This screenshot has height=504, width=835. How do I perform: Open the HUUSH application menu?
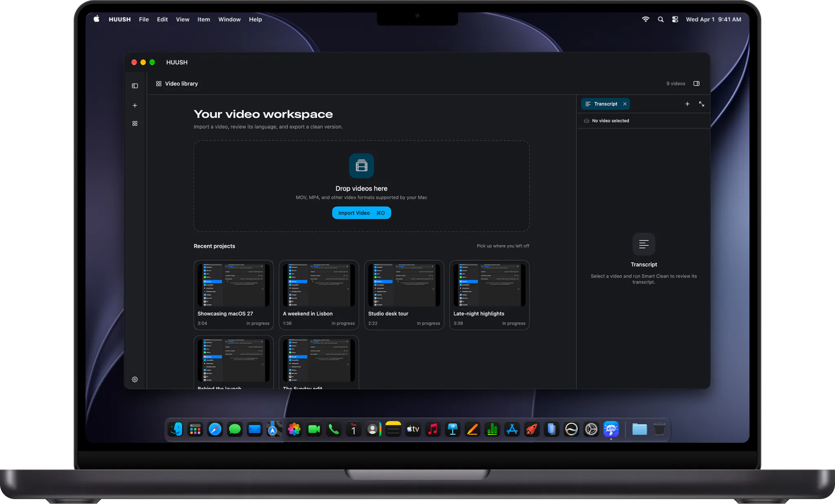coord(119,20)
